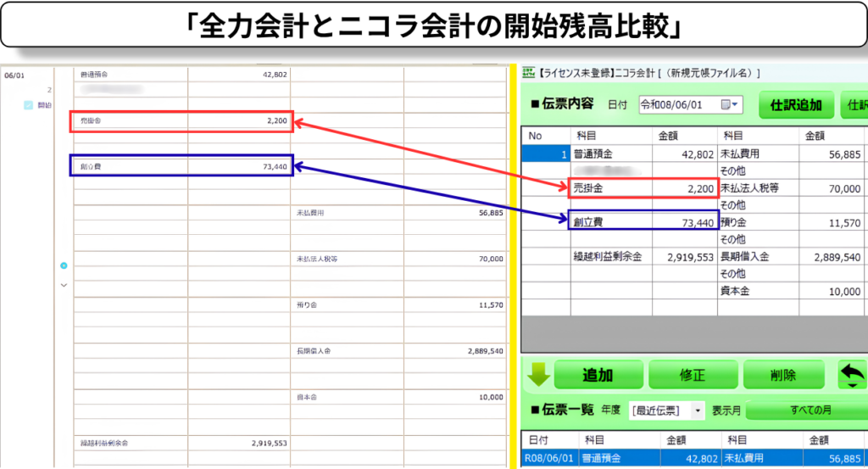Click the Nikora Kaikei app icon in title bar

tap(528, 73)
